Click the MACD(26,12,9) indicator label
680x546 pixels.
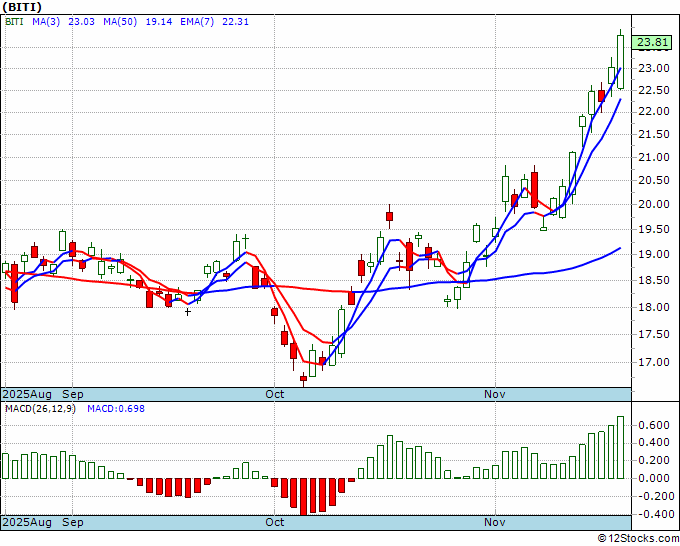40,409
